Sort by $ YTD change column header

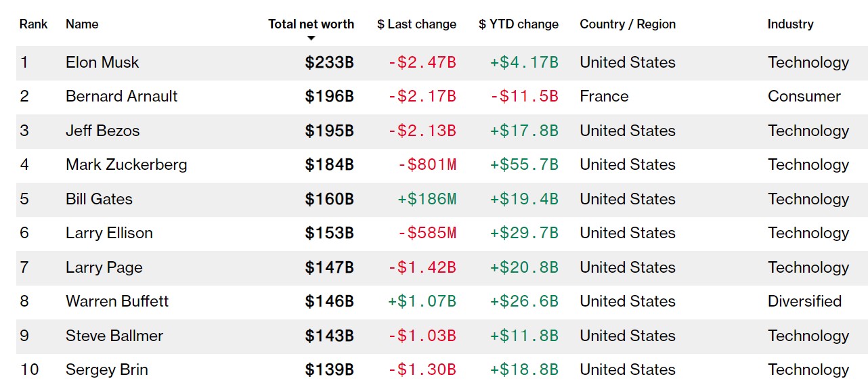click(518, 24)
